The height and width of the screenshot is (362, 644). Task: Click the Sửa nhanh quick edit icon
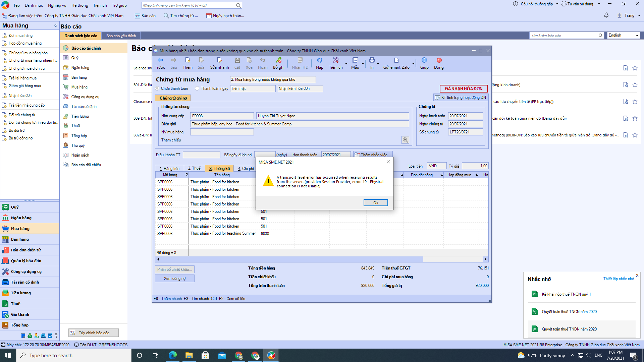pos(219,60)
